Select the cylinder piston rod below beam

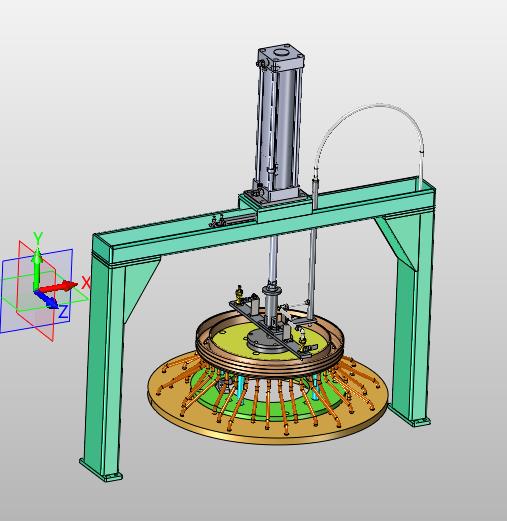click(273, 260)
